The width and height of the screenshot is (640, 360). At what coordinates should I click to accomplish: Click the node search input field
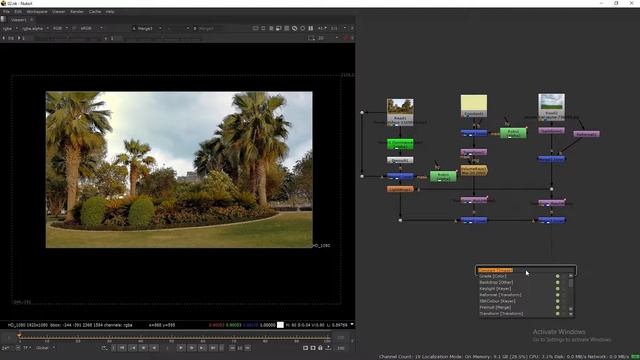[x=526, y=270]
